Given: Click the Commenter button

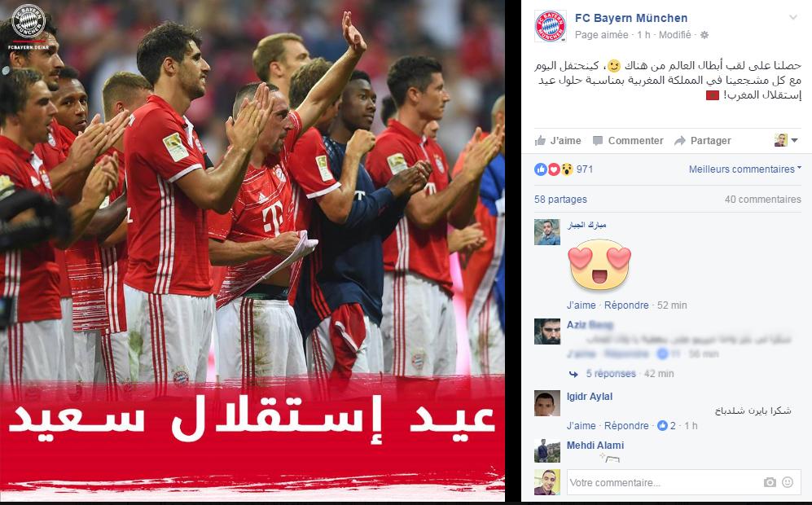Looking at the screenshot, I should pos(628,140).
